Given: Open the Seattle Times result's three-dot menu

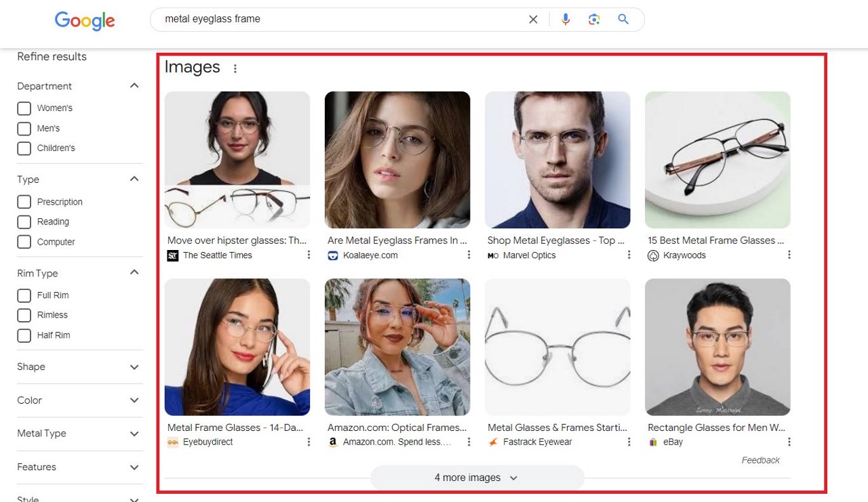Looking at the screenshot, I should (309, 255).
